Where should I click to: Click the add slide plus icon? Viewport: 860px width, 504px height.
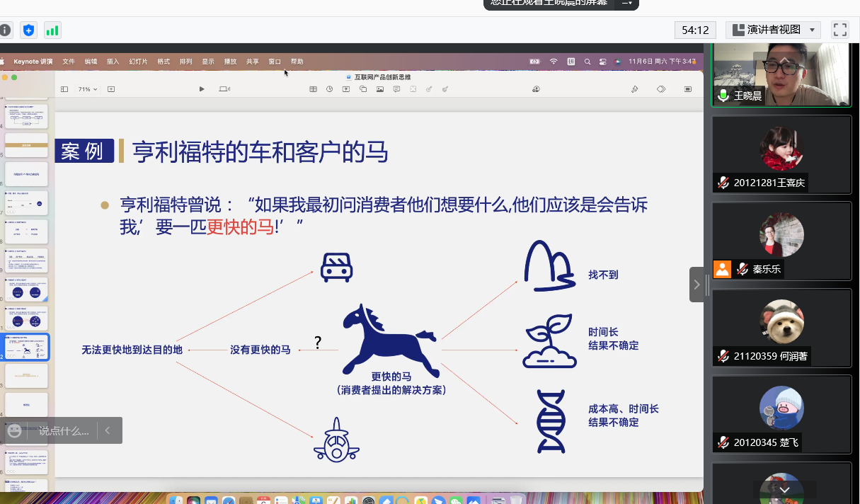tap(111, 89)
